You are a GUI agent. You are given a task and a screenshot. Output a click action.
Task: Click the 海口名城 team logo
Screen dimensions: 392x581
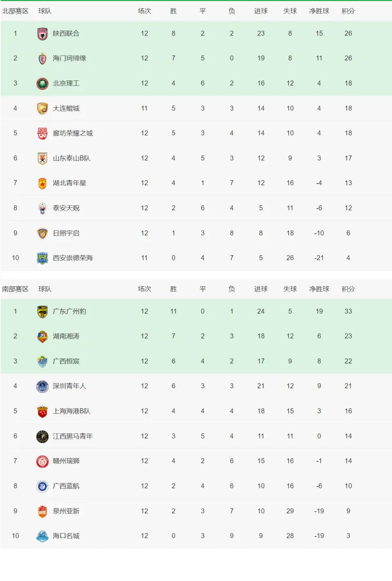42,536
